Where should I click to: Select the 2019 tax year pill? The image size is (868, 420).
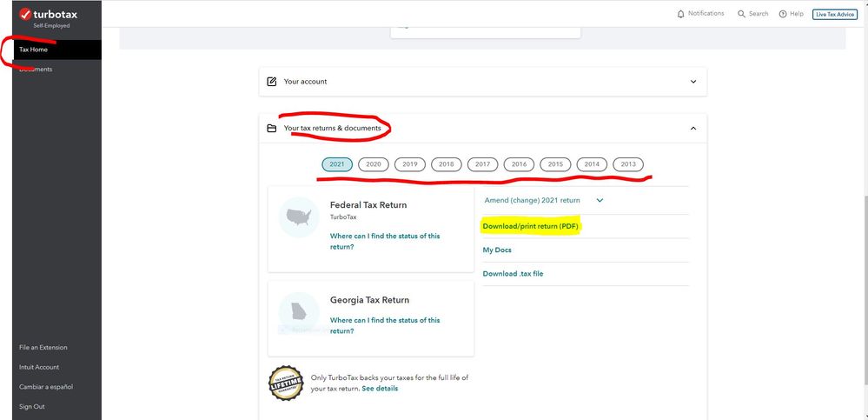410,164
